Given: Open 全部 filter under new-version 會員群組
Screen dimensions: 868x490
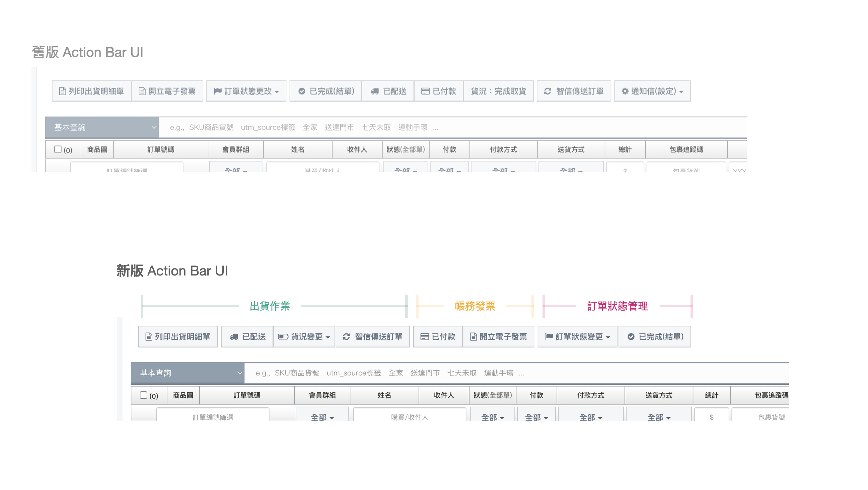Looking at the screenshot, I should point(322,417).
